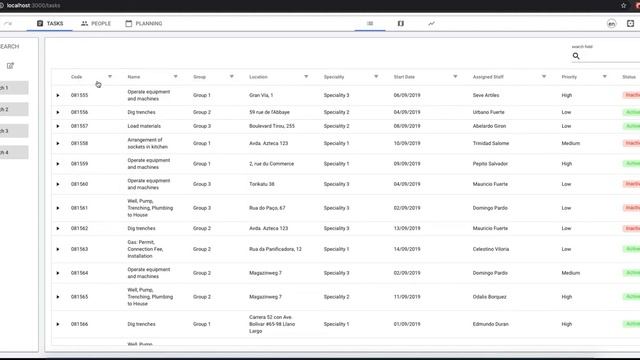Open the Group column filter dropdown
Viewport: 640px width, 360px height.
[x=231, y=77]
